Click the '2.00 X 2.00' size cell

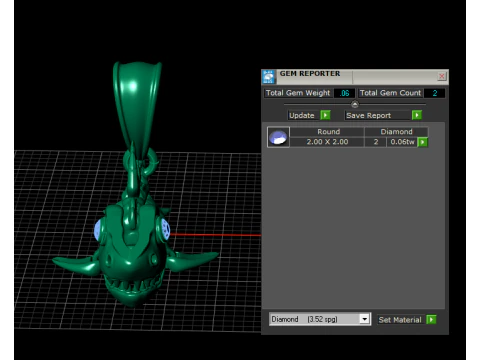pyautogui.click(x=327, y=142)
